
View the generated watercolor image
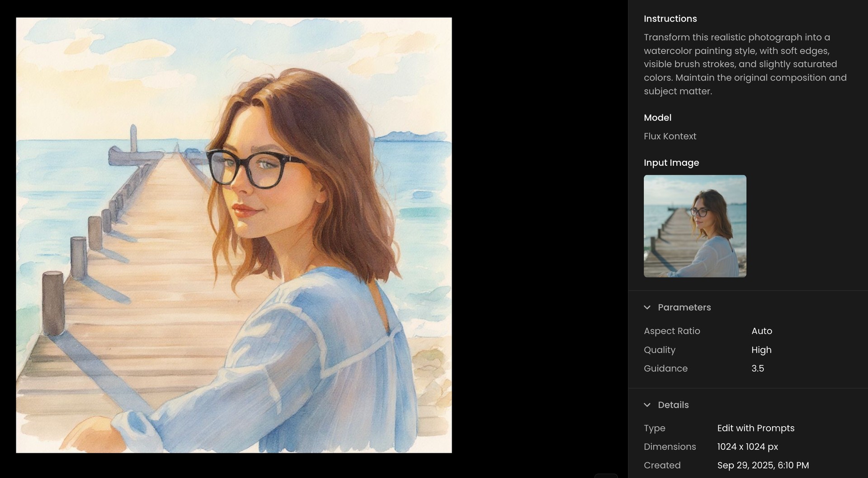click(x=234, y=235)
